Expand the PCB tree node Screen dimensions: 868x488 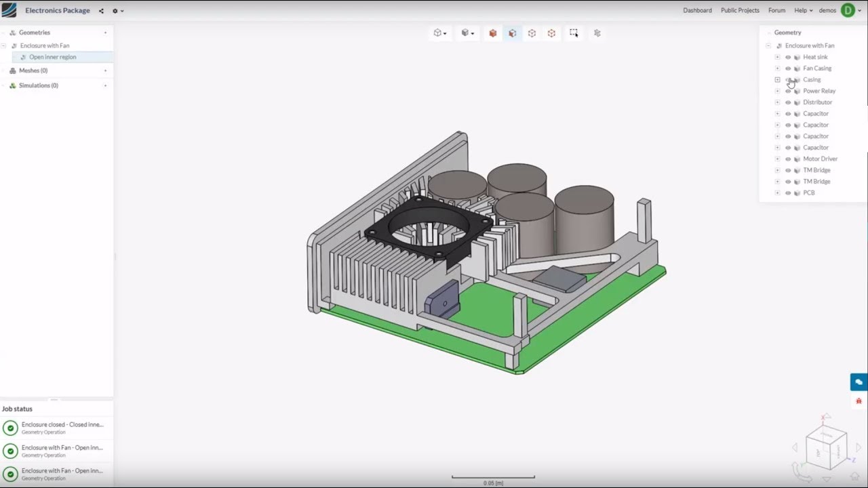[x=778, y=193]
